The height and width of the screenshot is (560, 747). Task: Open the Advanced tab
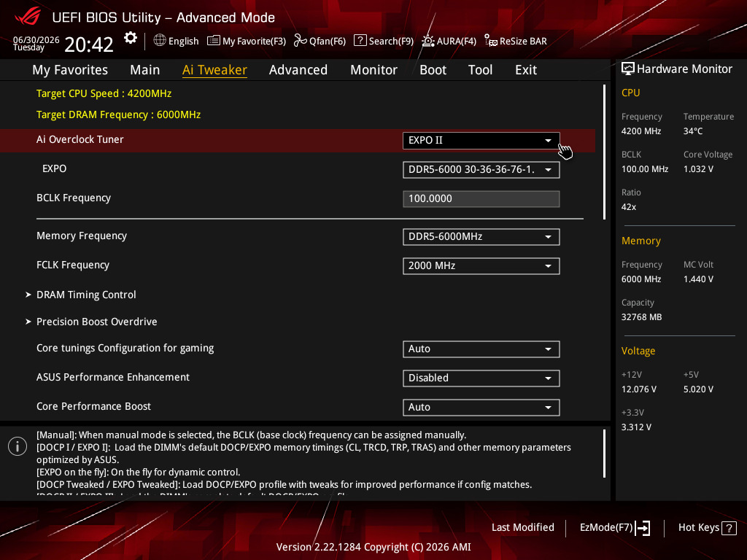click(x=298, y=70)
